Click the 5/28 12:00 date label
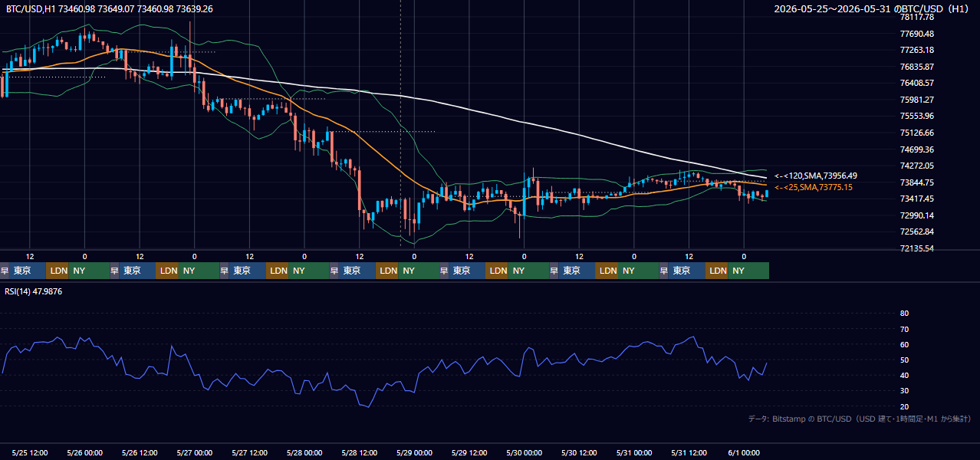This screenshot has height=460, width=980. pyautogui.click(x=360, y=452)
